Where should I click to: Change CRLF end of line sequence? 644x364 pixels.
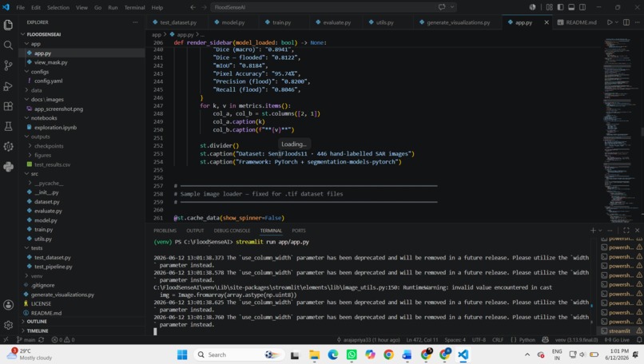(x=497, y=340)
